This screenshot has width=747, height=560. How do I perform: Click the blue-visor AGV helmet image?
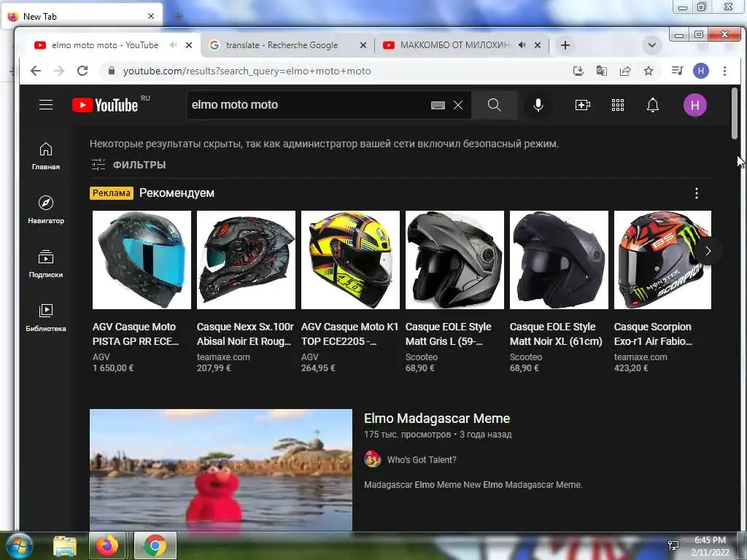[x=142, y=260]
